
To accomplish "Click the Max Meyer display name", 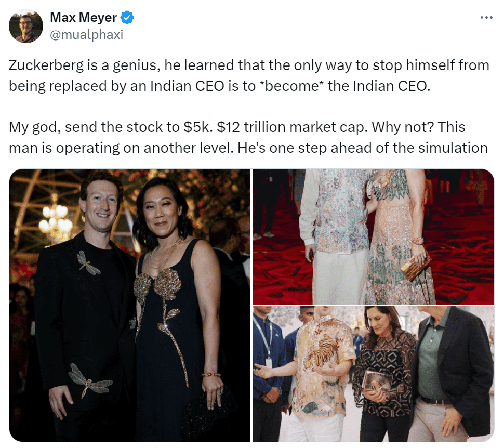I will pyautogui.click(x=83, y=17).
